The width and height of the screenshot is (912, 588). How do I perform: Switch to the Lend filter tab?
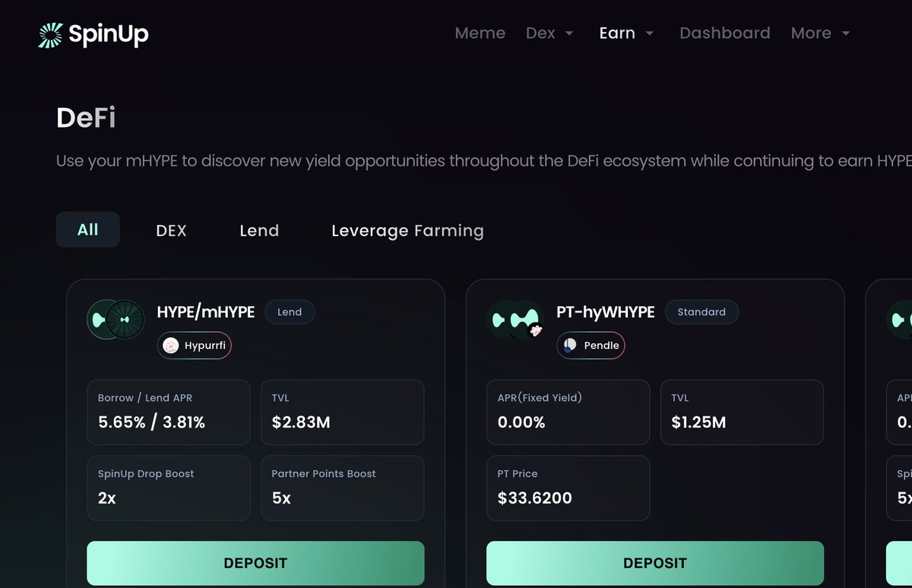(259, 231)
